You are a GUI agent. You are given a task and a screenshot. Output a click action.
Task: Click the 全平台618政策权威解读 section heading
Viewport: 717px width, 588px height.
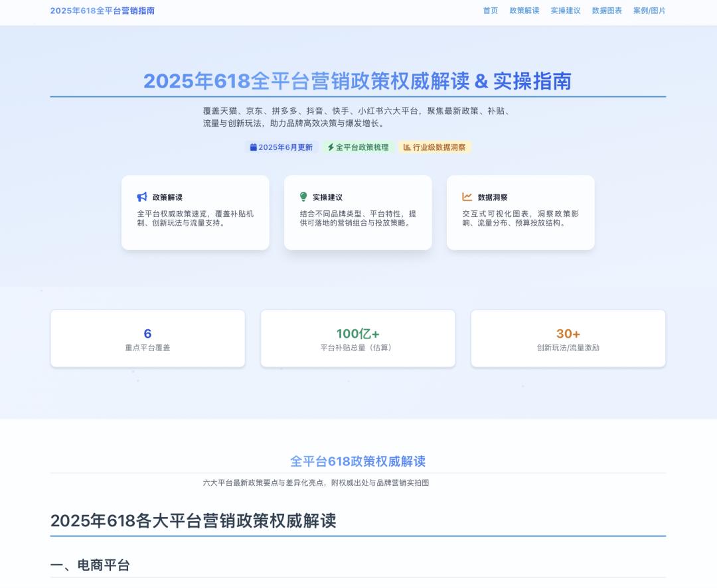358,461
